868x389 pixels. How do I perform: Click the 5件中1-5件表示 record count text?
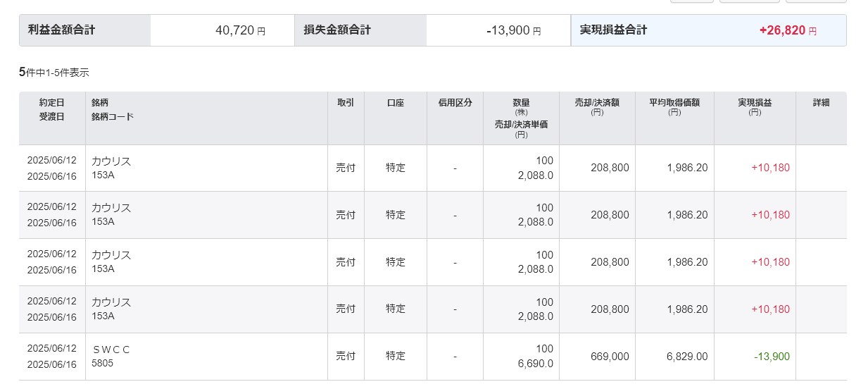(x=54, y=72)
